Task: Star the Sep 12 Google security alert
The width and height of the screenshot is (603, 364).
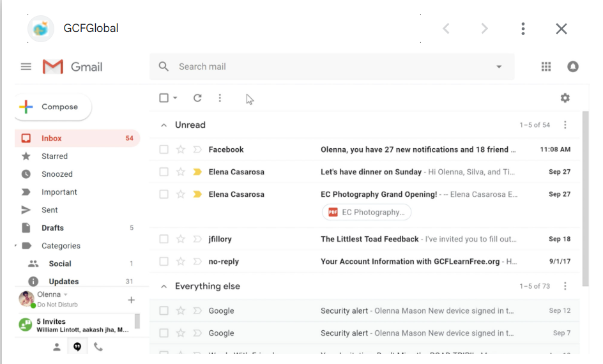Action: coord(180,310)
